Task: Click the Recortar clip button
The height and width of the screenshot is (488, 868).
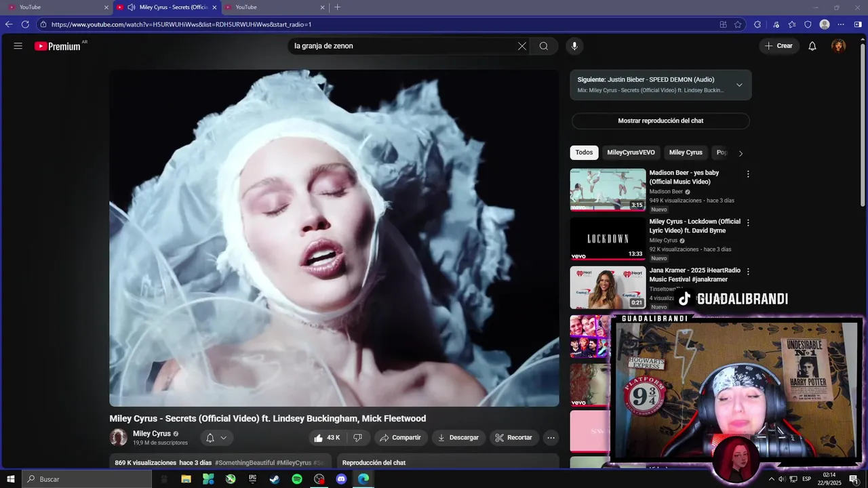Action: point(514,438)
